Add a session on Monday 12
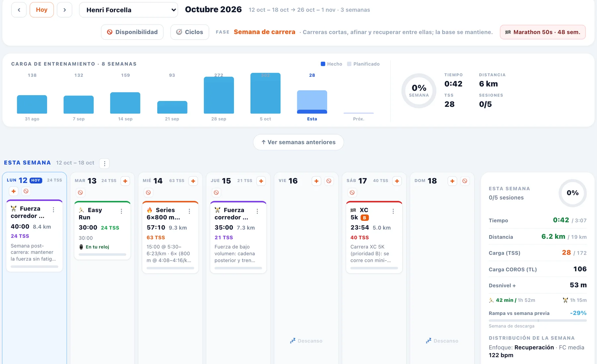Screen dimensions: 597x364 click(x=14, y=191)
